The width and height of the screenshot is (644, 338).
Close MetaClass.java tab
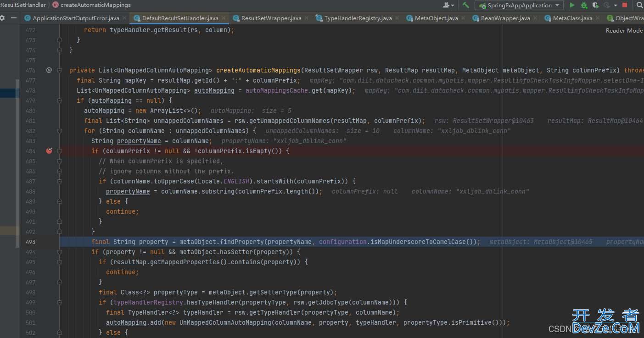pos(598,18)
